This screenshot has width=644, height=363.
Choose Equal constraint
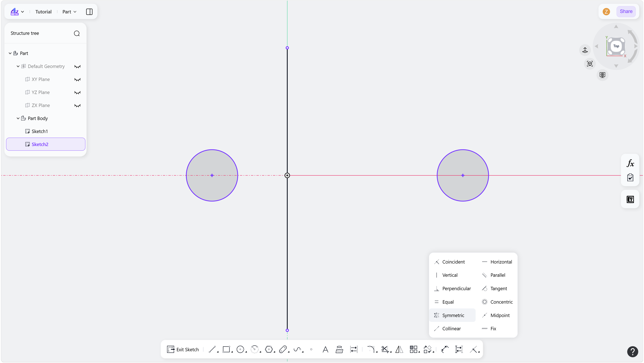click(444, 302)
